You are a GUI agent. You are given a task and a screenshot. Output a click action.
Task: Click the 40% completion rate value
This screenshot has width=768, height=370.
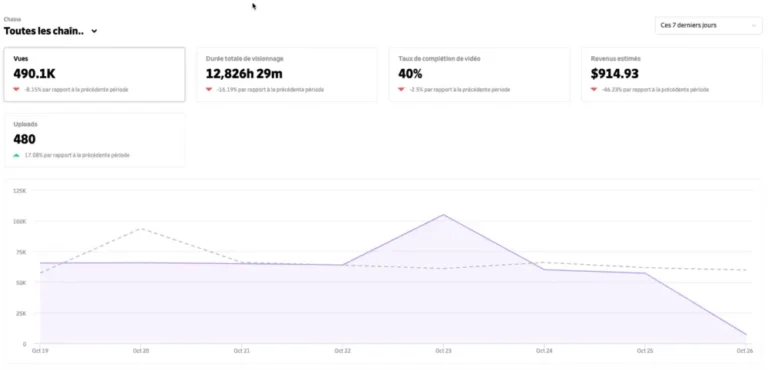tap(410, 74)
